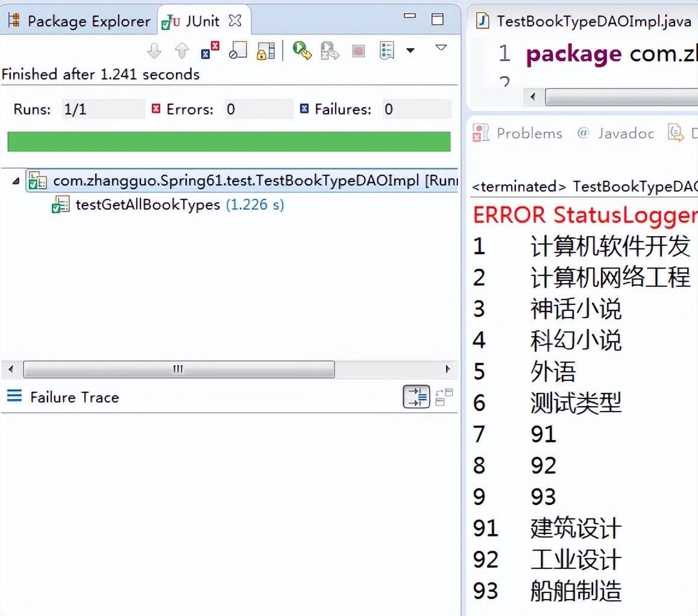Click the Next Failed Test arrow icon
Screen dimensions: 698x616
[x=154, y=50]
